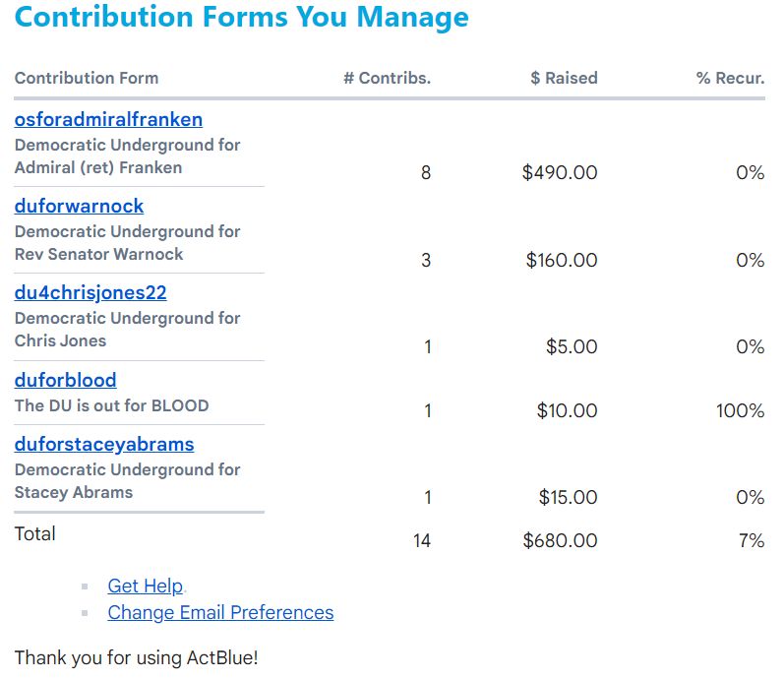Open the duforwarnock form link
Viewport: 784px width, 679px height.
click(79, 207)
